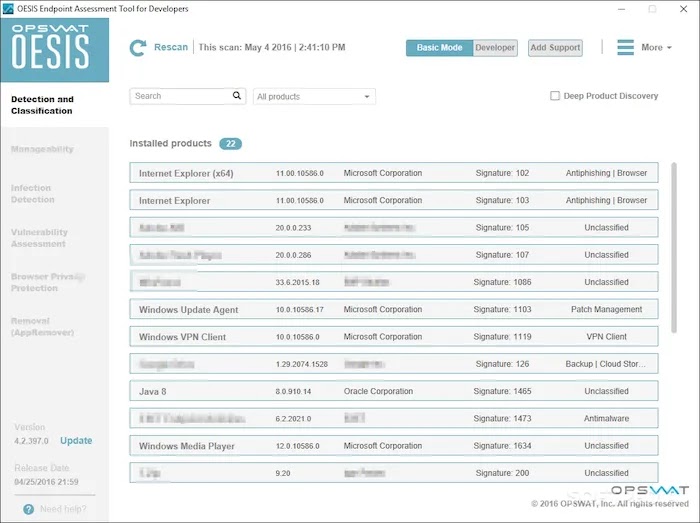Image resolution: width=700 pixels, height=523 pixels.
Task: Click the Rescan refresh arrow icon
Action: click(x=138, y=48)
